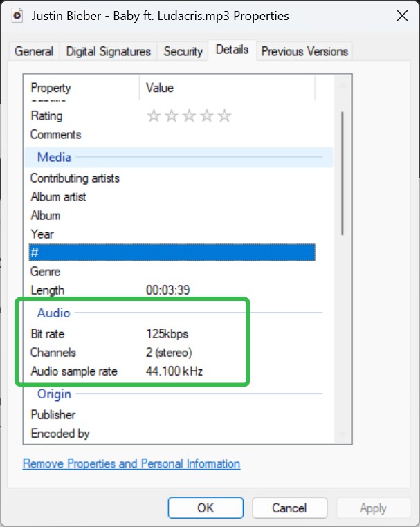Select the Channels value 2 (stereo)
This screenshot has width=420, height=527.
(x=169, y=353)
